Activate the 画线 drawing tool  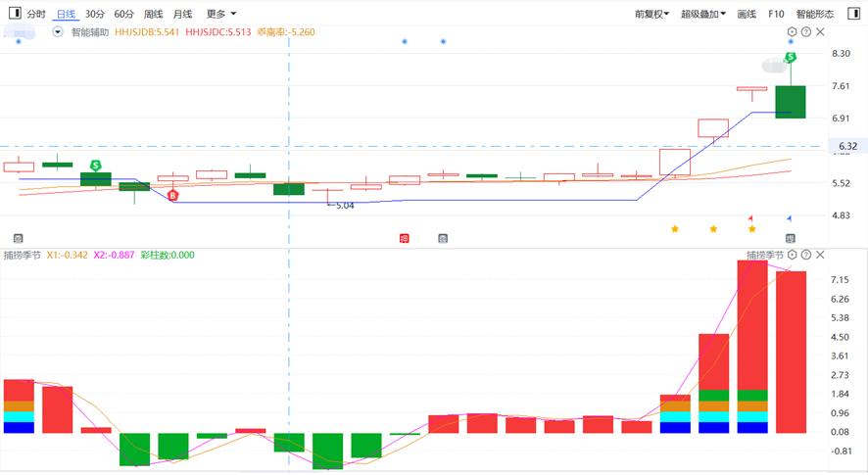click(747, 14)
